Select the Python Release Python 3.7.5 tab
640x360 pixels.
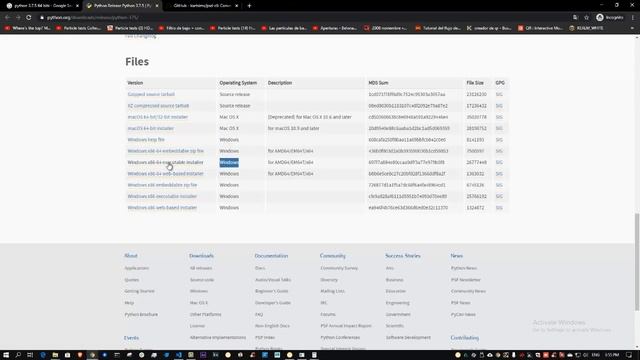(x=122, y=6)
